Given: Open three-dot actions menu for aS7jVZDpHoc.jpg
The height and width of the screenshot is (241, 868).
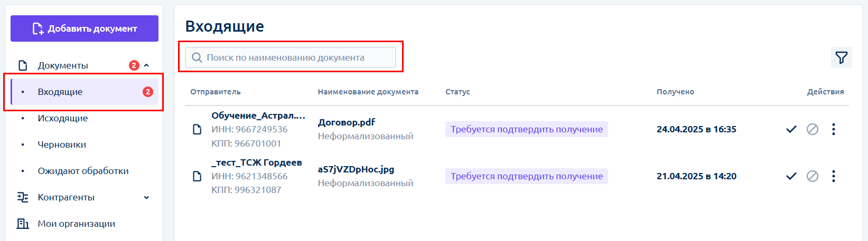Looking at the screenshot, I should (x=834, y=176).
